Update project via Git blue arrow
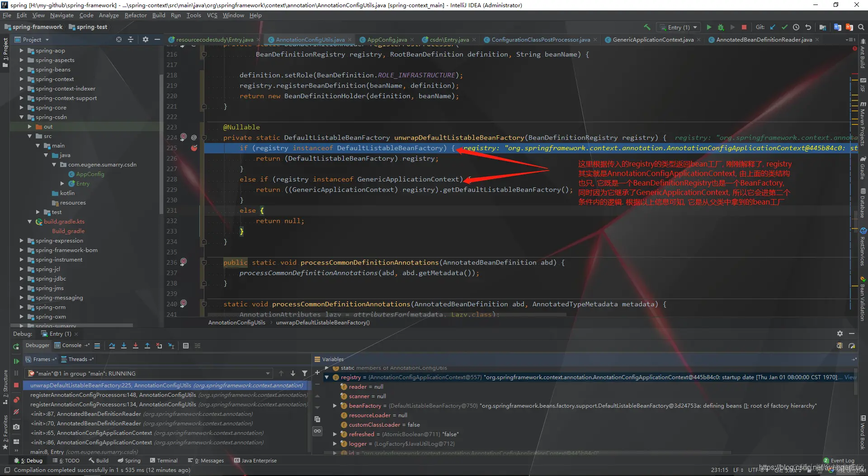 773,27
